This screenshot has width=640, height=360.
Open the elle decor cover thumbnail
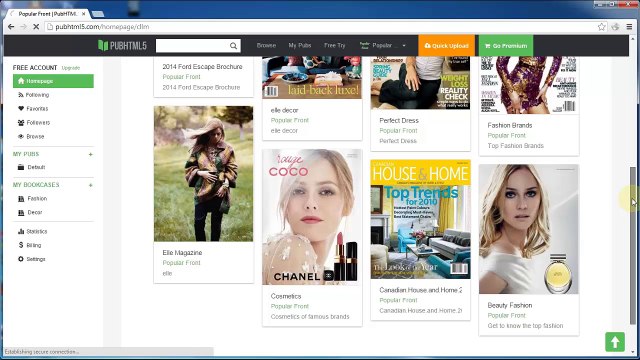(x=312, y=77)
